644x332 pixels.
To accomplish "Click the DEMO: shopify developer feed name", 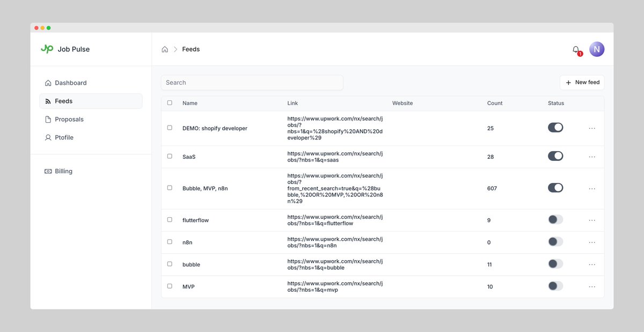I will tap(215, 129).
